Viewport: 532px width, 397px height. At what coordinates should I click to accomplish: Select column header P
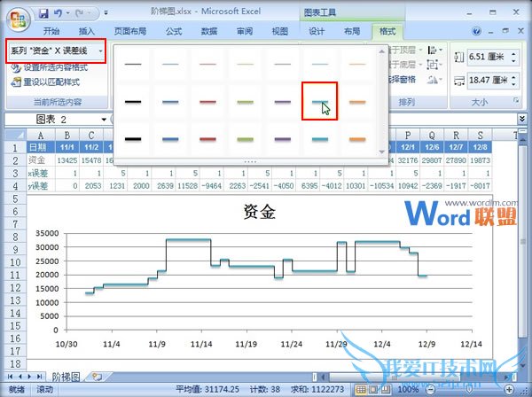pyautogui.click(x=408, y=135)
